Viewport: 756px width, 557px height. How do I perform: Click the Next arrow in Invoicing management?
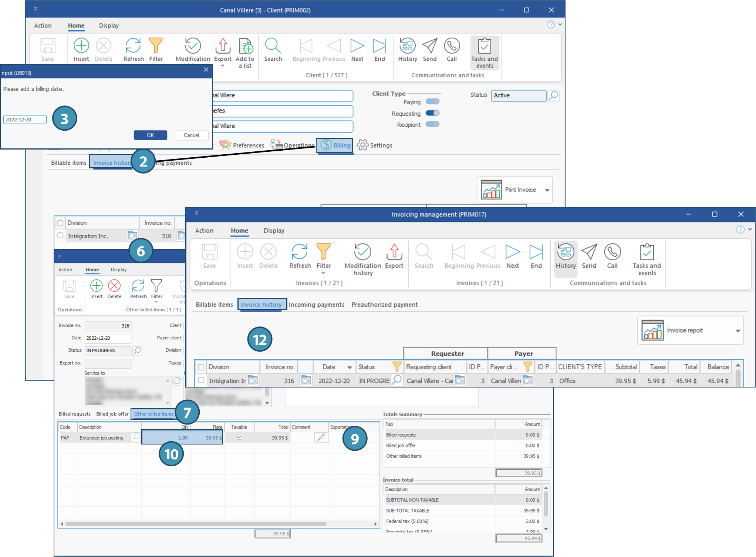(x=512, y=252)
